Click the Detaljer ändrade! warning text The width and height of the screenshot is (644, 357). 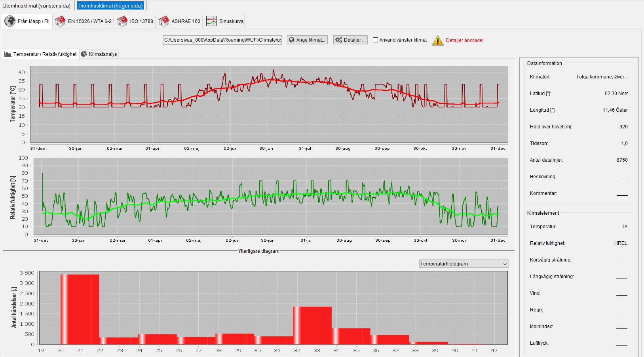click(x=465, y=40)
